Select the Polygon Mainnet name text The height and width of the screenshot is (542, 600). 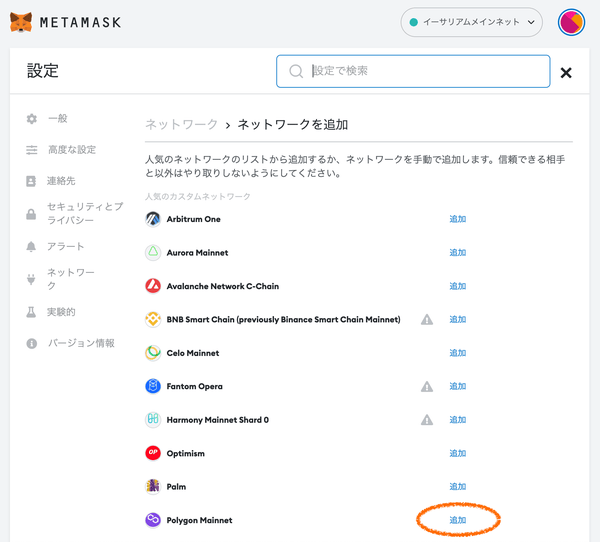click(x=199, y=521)
